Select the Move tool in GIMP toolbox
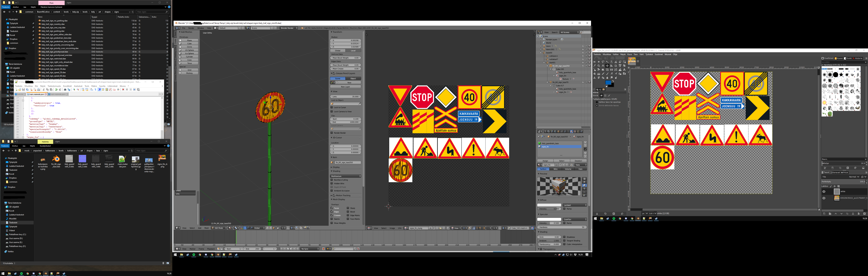The height and width of the screenshot is (276, 868). tap(607, 66)
